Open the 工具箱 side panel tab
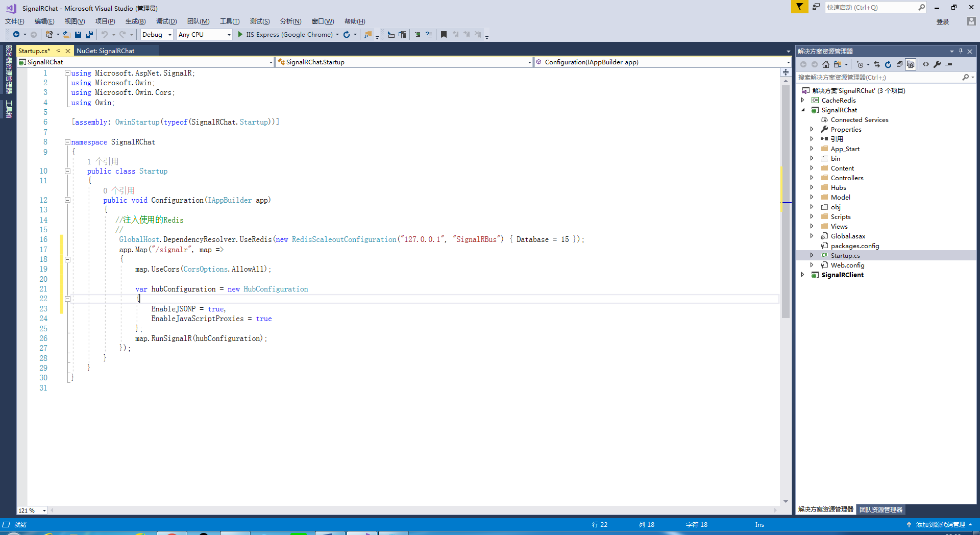 pos(9,109)
